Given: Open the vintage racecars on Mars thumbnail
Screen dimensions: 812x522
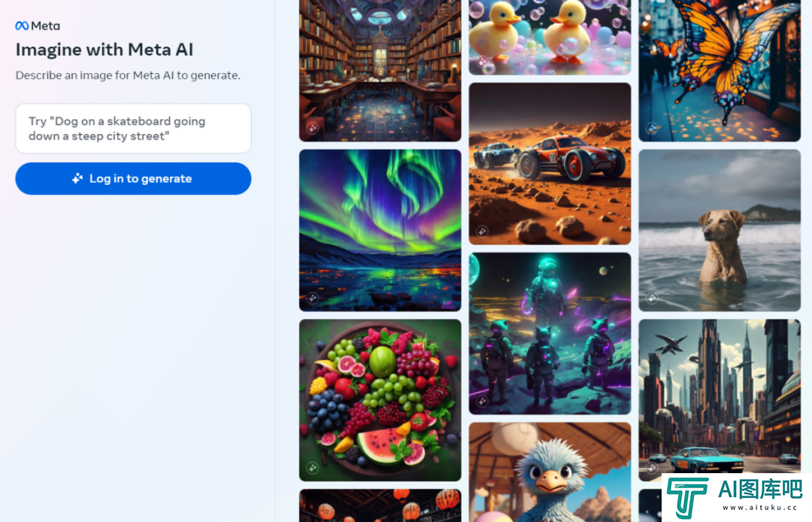Looking at the screenshot, I should (x=550, y=164).
